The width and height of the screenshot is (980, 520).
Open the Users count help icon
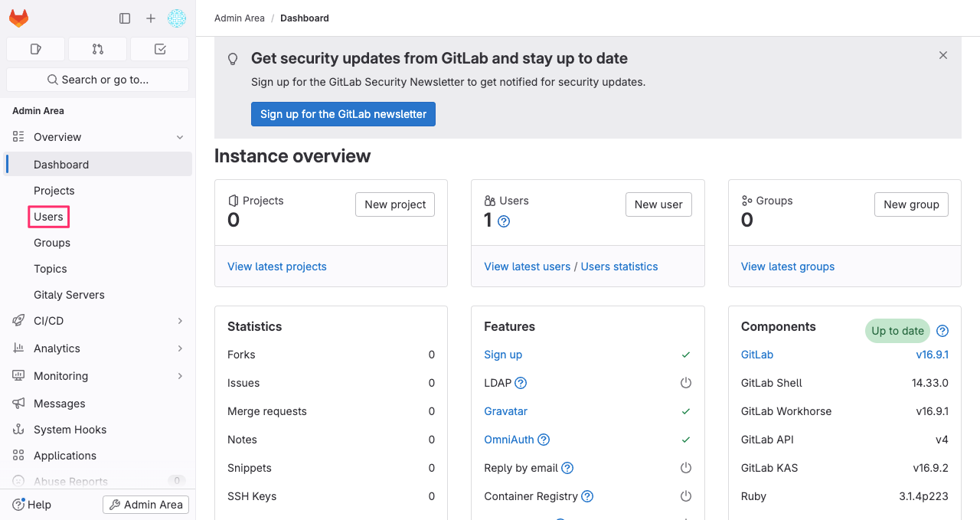504,221
